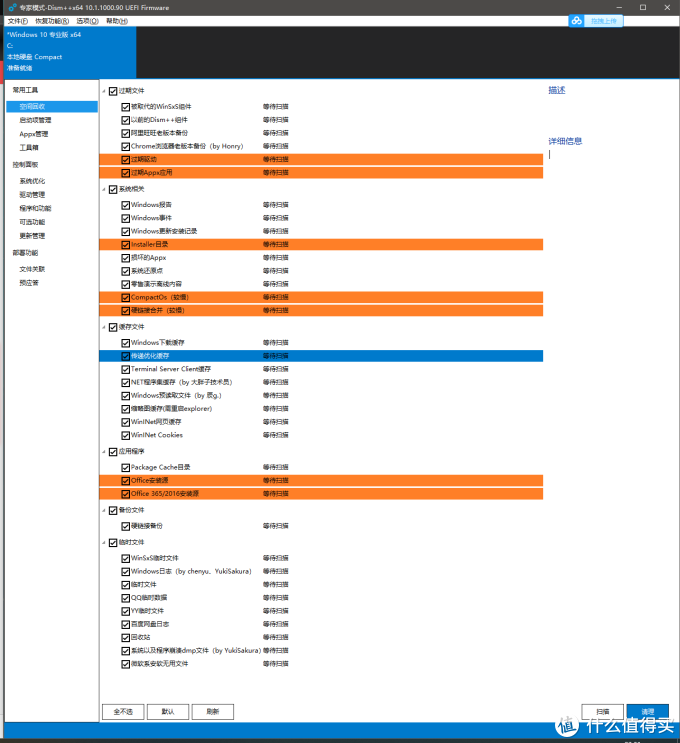Collapse the 备份文件 group arrow
The width and height of the screenshot is (680, 743).
click(x=104, y=510)
